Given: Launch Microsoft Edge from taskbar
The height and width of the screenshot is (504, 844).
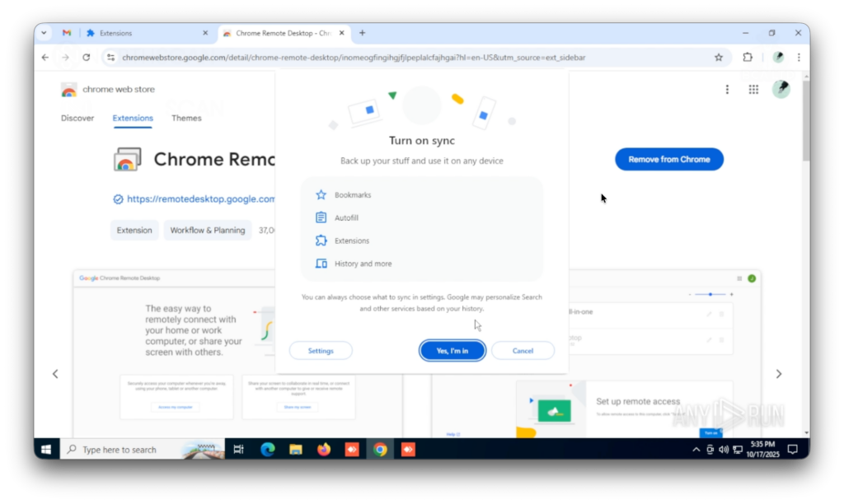Looking at the screenshot, I should (x=268, y=450).
